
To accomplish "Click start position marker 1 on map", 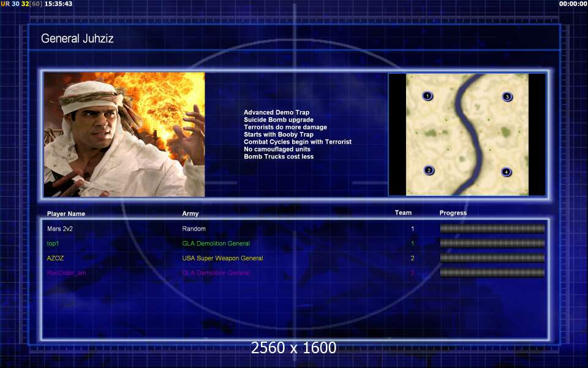I will (428, 96).
